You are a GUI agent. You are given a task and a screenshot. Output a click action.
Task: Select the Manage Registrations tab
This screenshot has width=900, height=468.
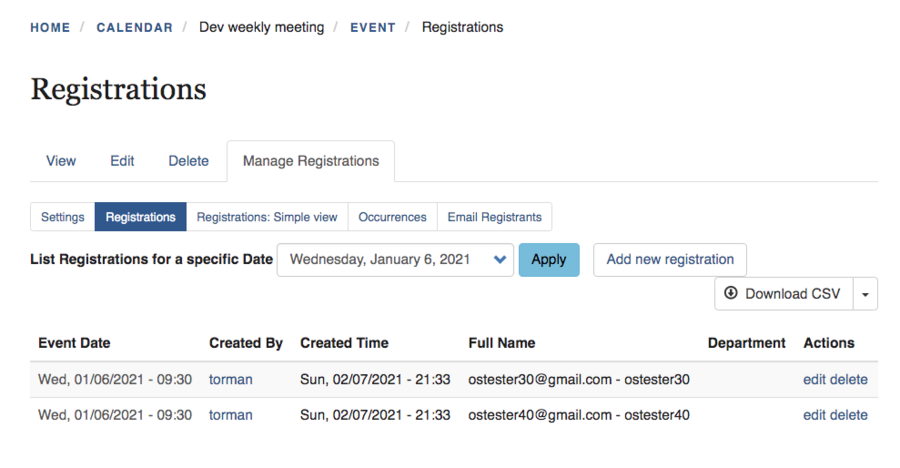(310, 161)
